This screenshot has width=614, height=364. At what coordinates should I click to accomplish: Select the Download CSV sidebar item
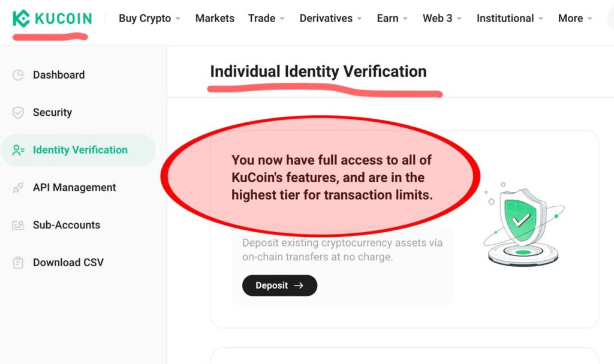[68, 263]
